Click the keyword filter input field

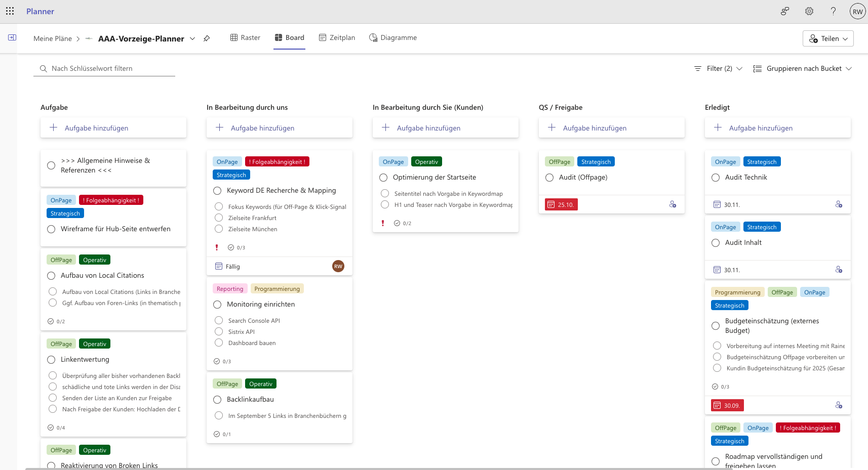104,68
